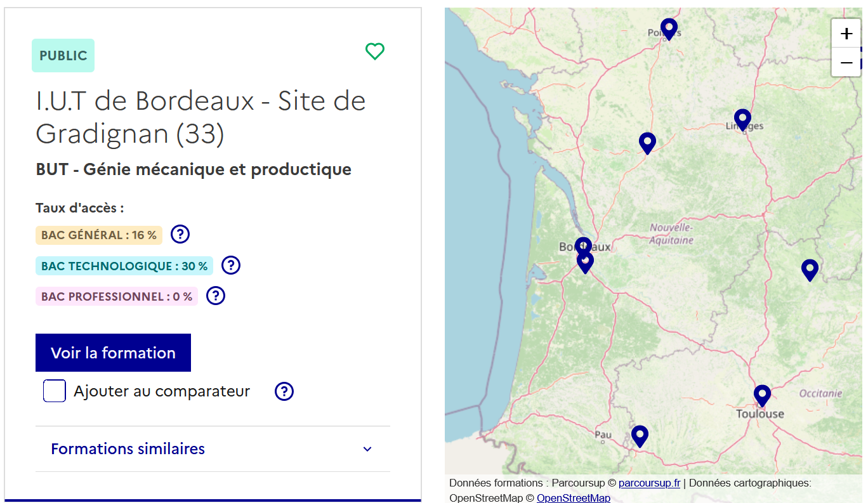Open the OpenStreetMap attribution link

click(x=574, y=498)
